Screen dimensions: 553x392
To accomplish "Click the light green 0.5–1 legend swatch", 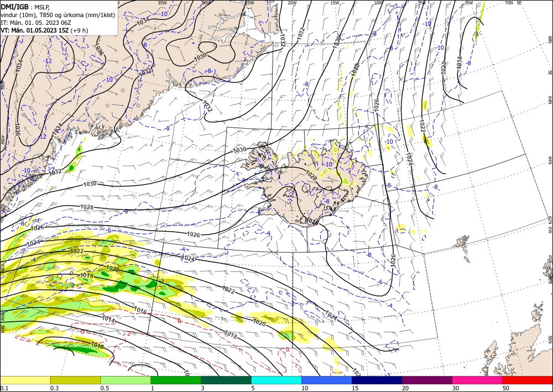I will coord(126,380).
